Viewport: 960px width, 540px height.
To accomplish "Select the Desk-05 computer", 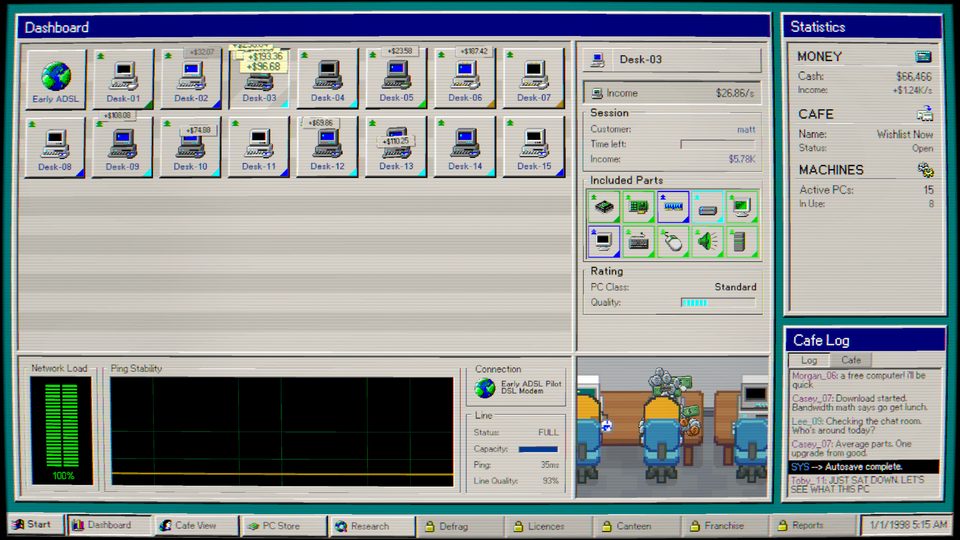I will tap(396, 80).
